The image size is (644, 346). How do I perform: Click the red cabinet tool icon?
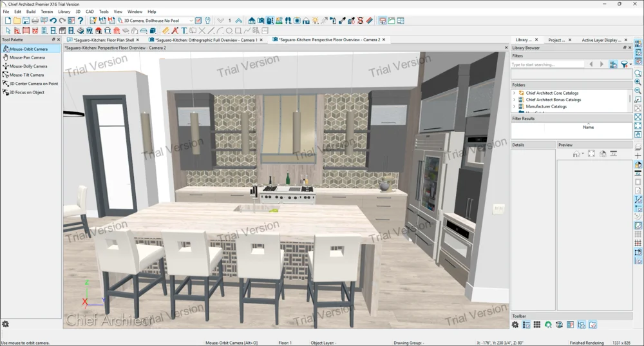click(35, 30)
